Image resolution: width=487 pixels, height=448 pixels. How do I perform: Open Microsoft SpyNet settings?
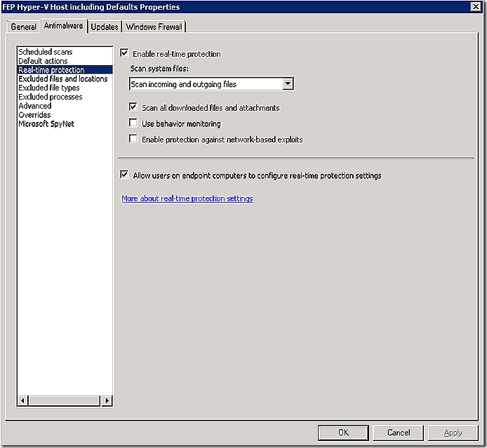[x=65, y=124]
